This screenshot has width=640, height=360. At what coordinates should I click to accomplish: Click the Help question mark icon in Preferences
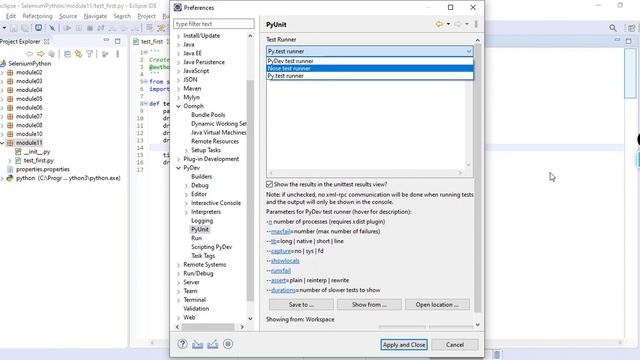[182, 344]
